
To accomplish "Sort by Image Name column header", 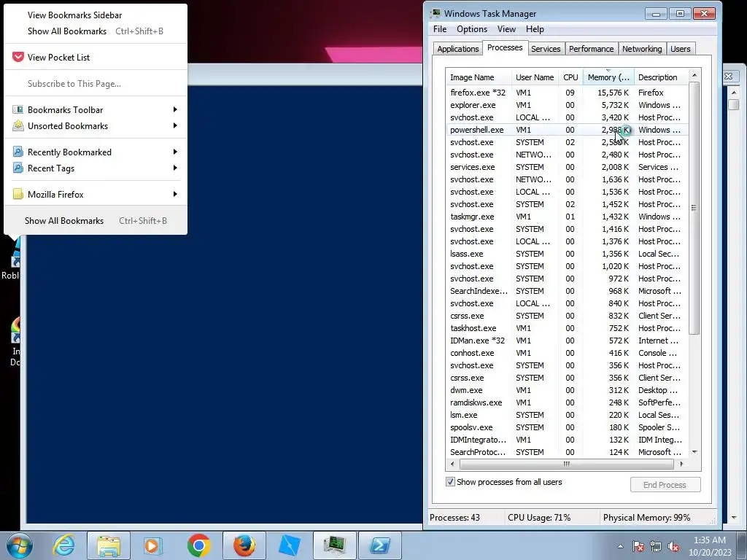I will [x=479, y=77].
